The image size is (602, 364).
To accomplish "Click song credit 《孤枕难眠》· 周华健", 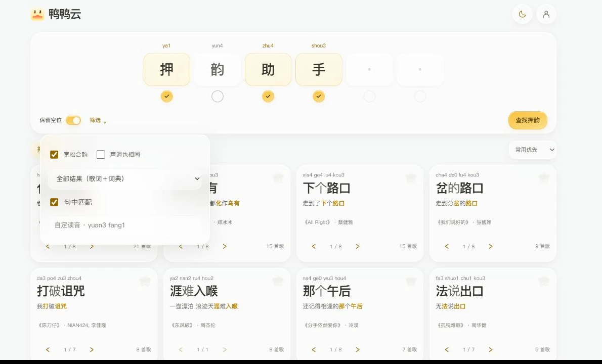I will tap(461, 325).
